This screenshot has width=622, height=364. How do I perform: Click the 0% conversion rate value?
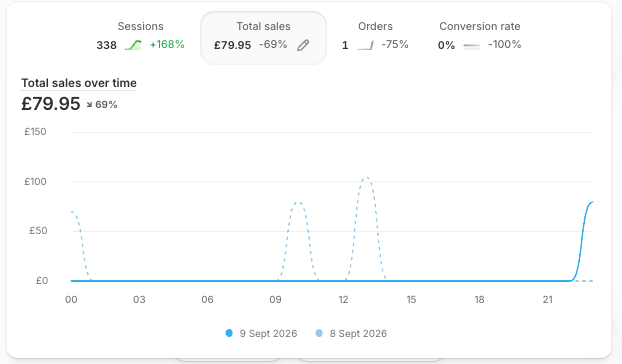446,45
